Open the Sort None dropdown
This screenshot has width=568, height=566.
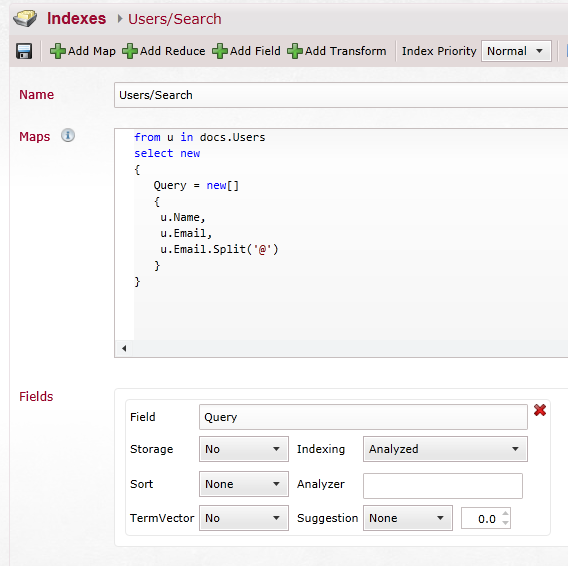pos(244,484)
